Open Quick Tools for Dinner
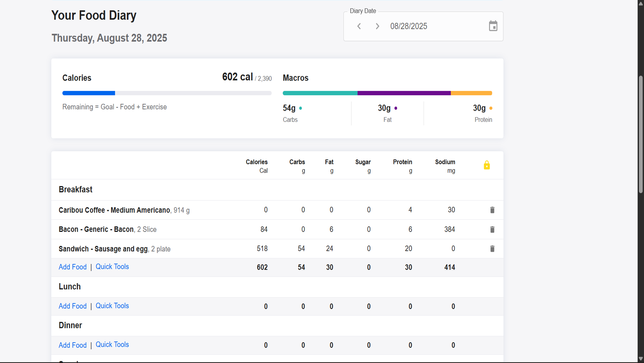Screen dimensions: 644x363 tap(112, 345)
